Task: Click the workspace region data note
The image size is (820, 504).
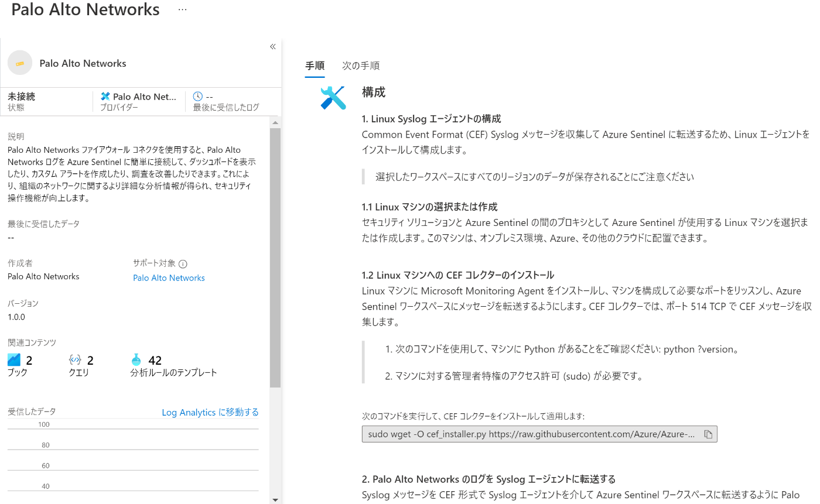Action: pos(535,177)
